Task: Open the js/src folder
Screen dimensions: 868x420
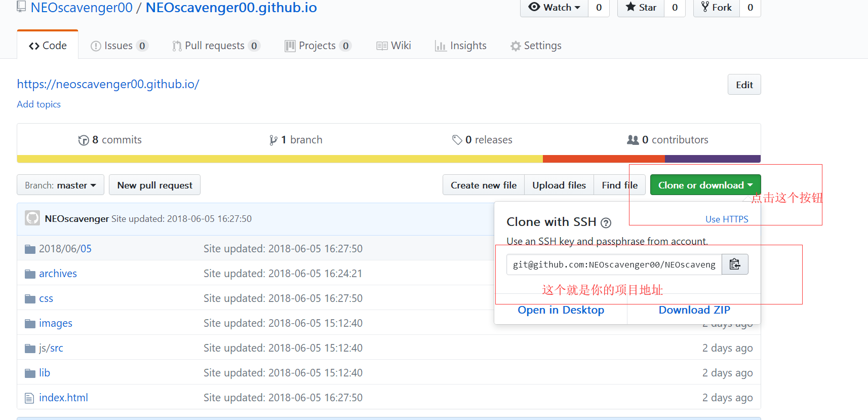Action: click(51, 348)
